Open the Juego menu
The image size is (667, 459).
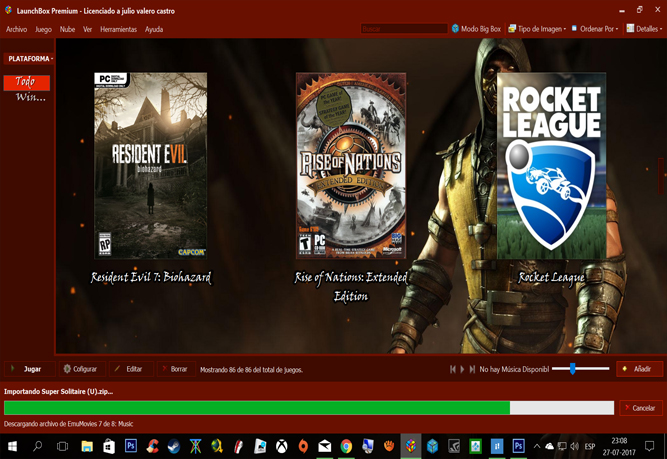click(43, 29)
